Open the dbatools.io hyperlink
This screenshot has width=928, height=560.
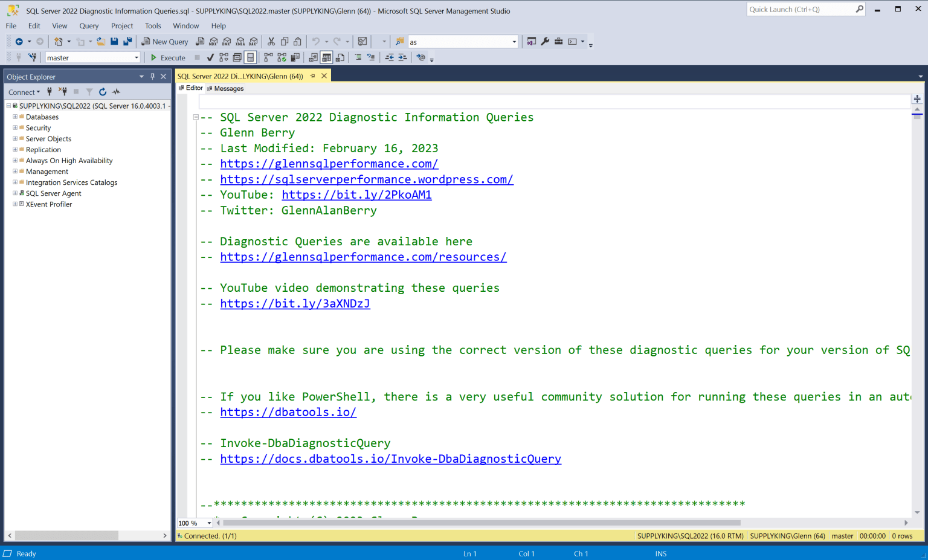pos(288,412)
